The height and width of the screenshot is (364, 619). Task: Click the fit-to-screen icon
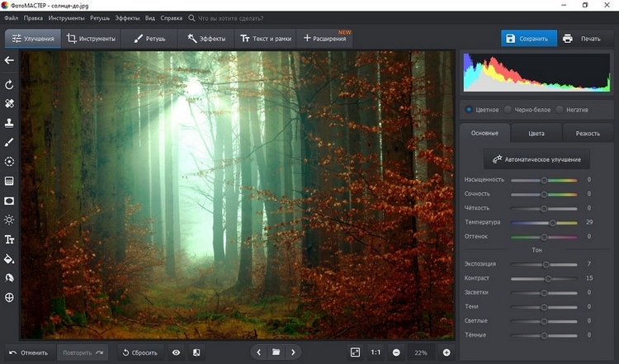click(x=355, y=352)
